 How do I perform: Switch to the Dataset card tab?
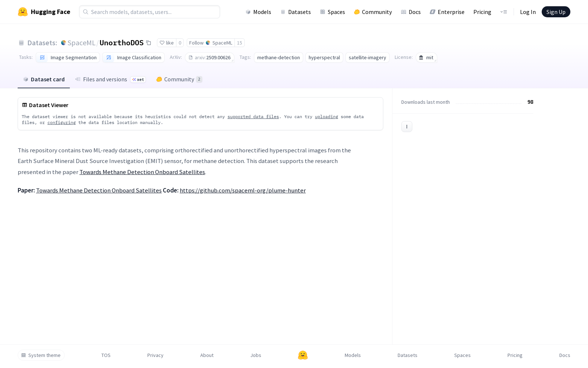pos(44,79)
